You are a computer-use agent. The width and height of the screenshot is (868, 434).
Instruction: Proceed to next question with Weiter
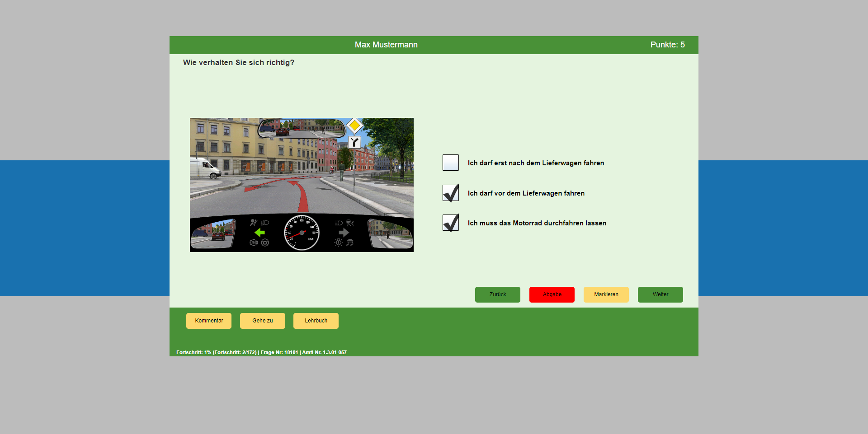[660, 294]
